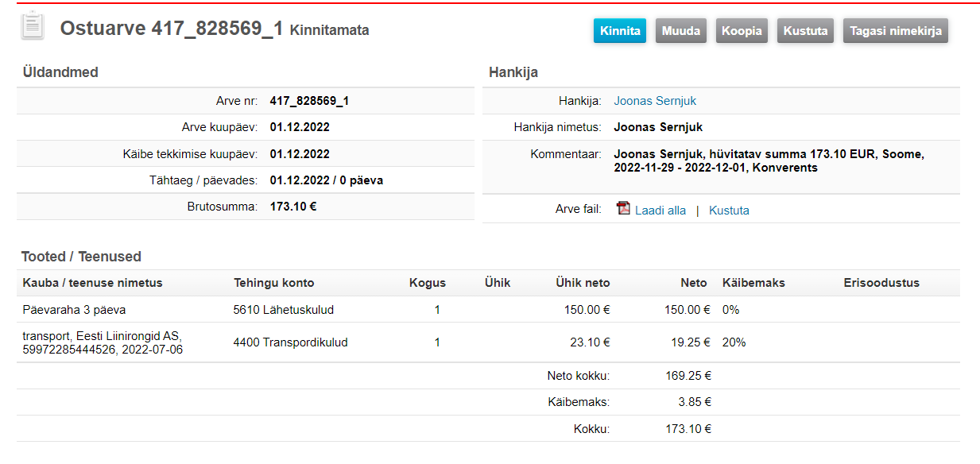
Task: Click Kauba / teenuse nimetus column header
Action: coord(93,283)
